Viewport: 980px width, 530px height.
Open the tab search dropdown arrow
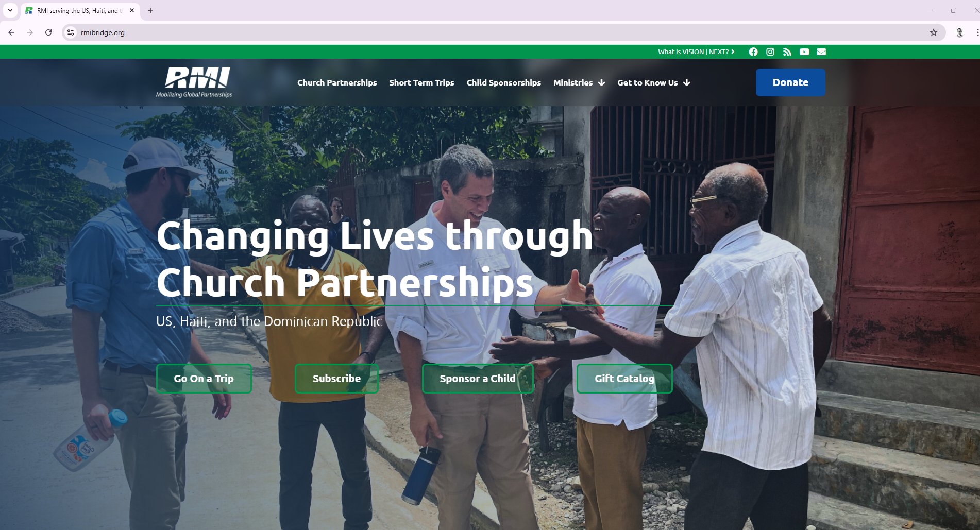[x=10, y=10]
